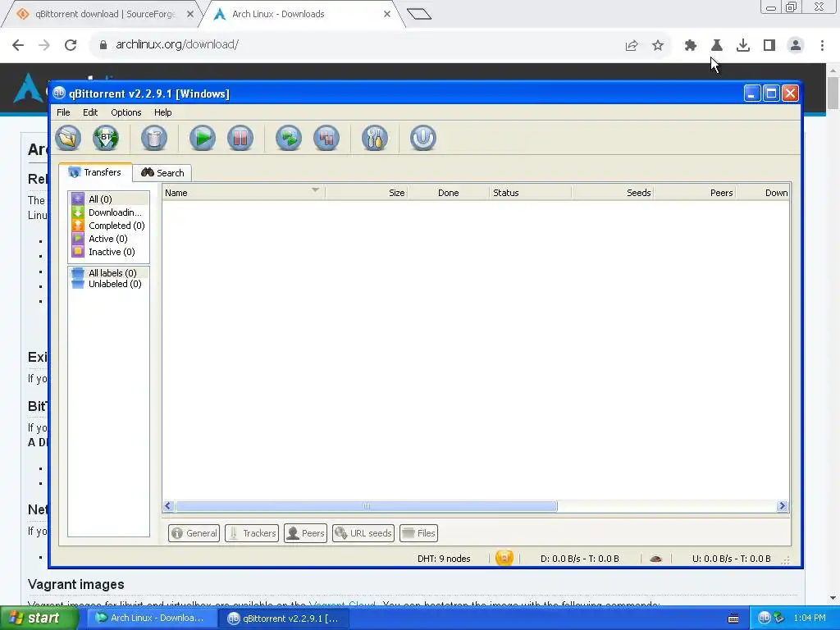Viewport: 840px width, 630px height.
Task: Open Chrome labs flask icon
Action: point(717,46)
